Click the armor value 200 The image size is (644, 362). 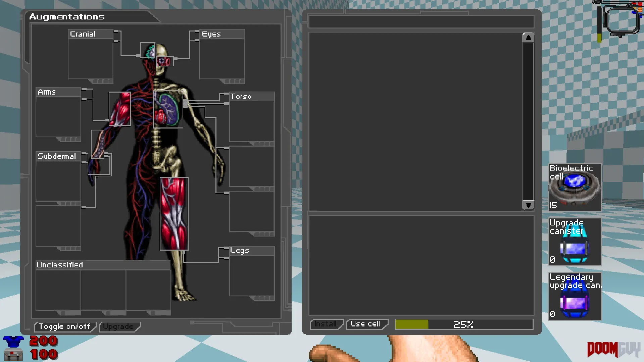tap(44, 341)
